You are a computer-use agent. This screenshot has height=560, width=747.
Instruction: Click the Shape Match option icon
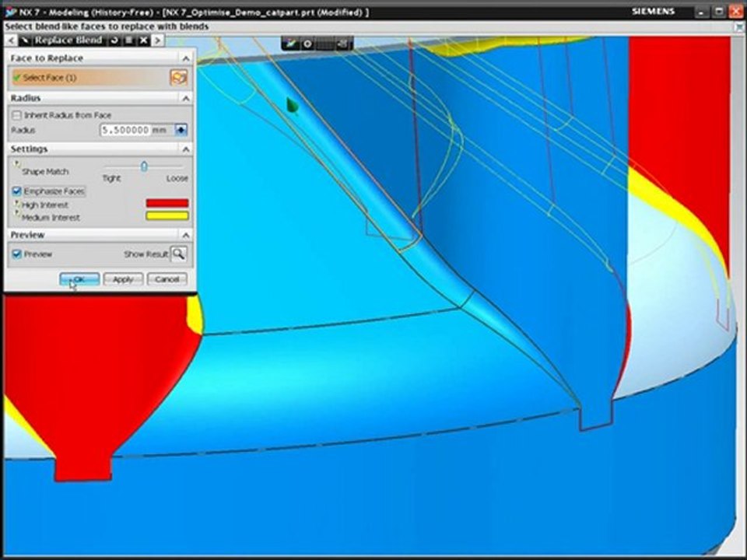(16, 165)
